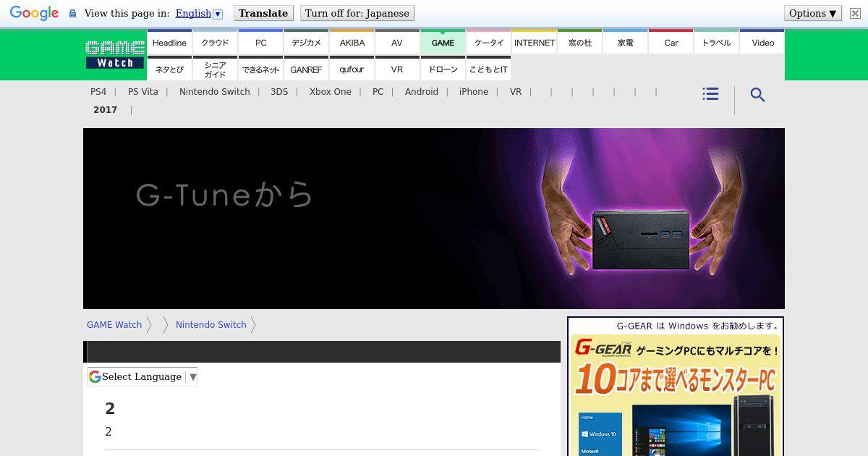Click the 2017 link

tap(105, 110)
